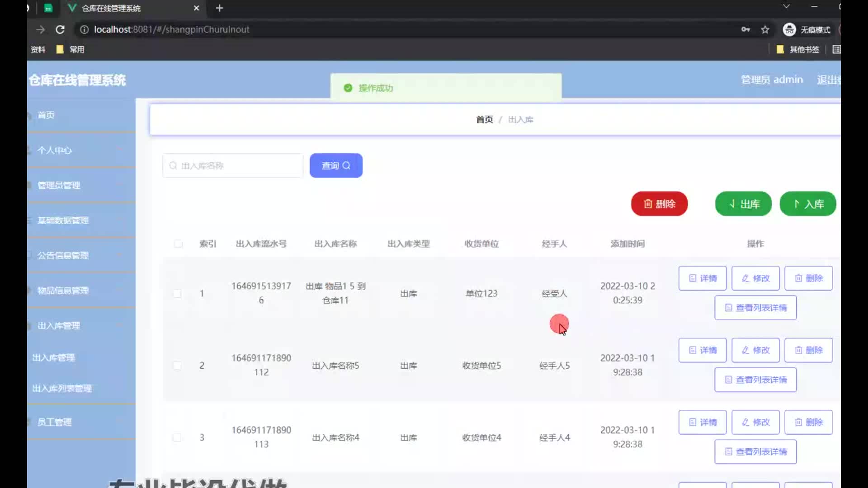868x488 pixels.
Task: Click 删除 for 出入库名称4 row
Action: [x=808, y=422]
